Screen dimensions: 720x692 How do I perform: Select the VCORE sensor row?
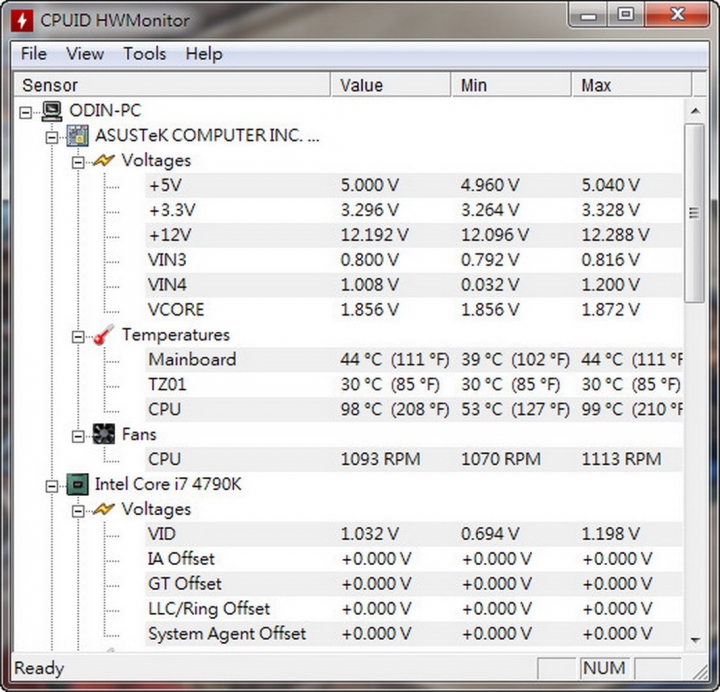tap(414, 309)
